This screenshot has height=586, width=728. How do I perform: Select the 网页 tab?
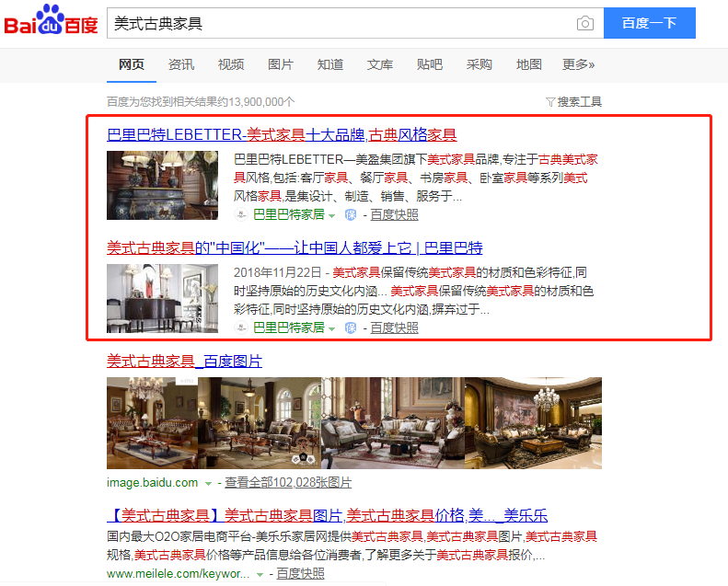[132, 64]
